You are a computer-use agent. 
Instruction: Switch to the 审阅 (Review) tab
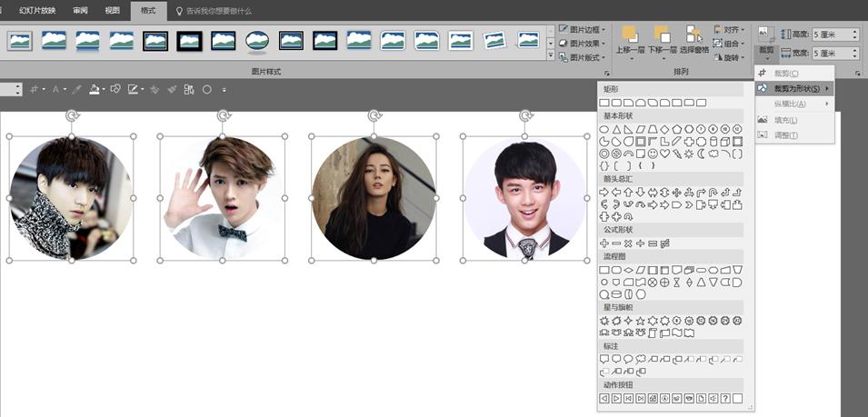click(81, 11)
